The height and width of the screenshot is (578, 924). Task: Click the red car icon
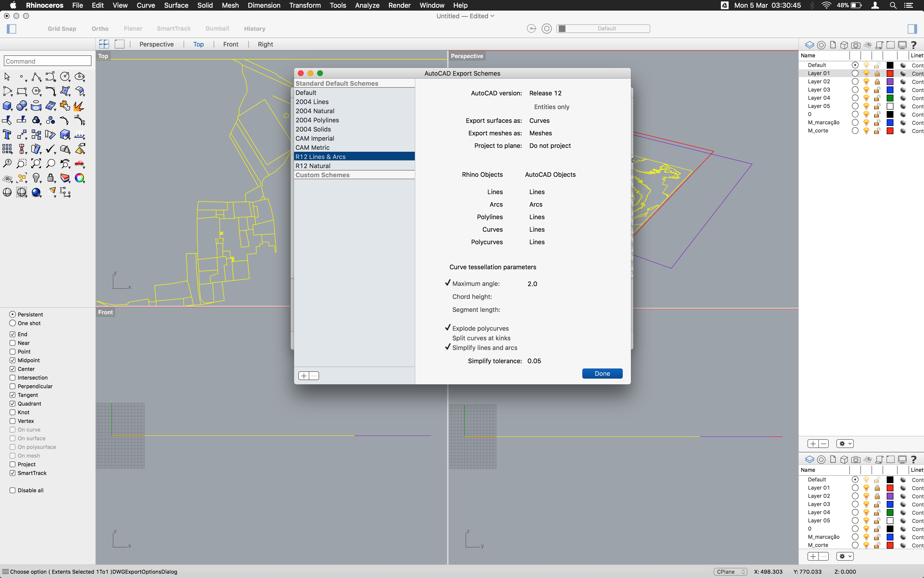click(x=80, y=164)
